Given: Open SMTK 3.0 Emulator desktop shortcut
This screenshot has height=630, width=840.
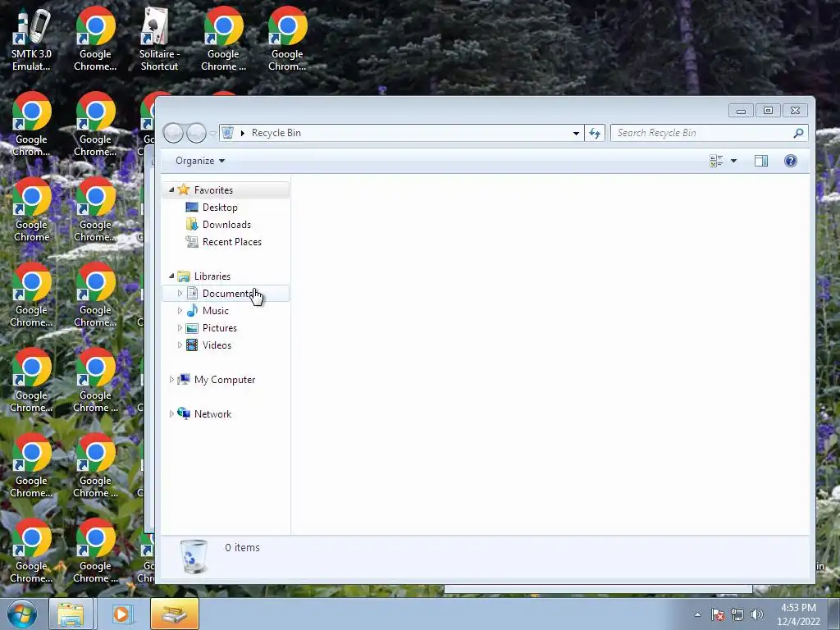Looking at the screenshot, I should click(x=31, y=40).
